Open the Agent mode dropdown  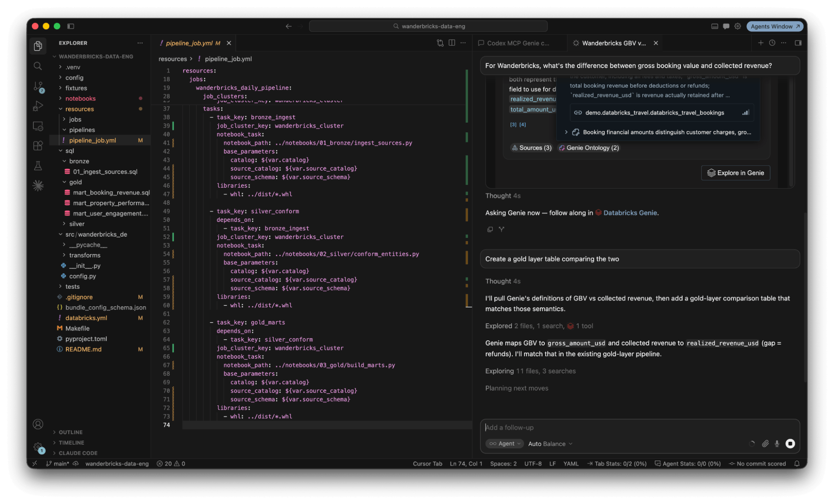pos(504,444)
